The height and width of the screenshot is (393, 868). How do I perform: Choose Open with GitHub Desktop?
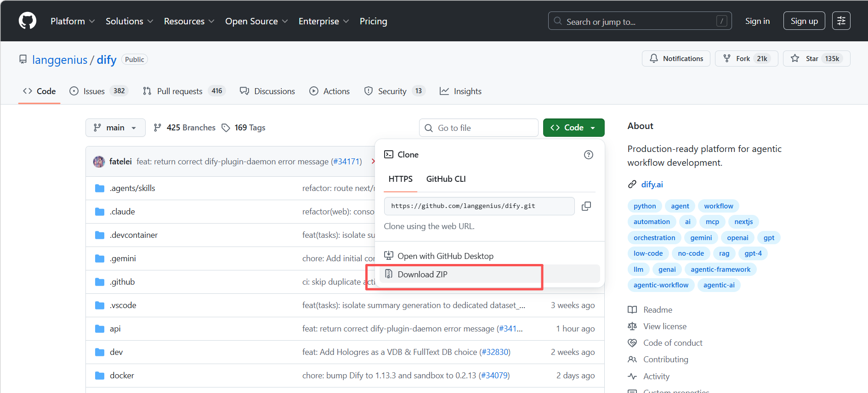(x=489, y=256)
